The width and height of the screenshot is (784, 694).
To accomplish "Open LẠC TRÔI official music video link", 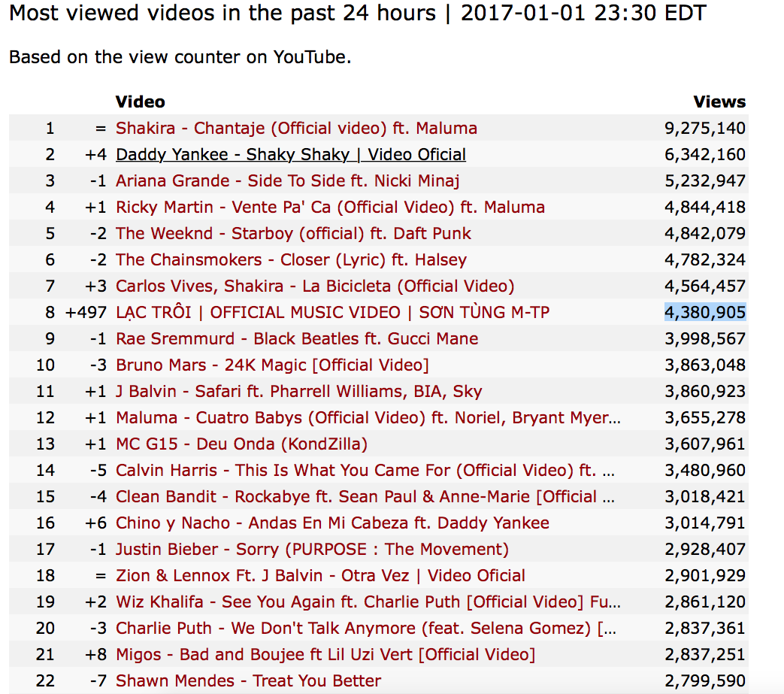I will click(x=332, y=312).
